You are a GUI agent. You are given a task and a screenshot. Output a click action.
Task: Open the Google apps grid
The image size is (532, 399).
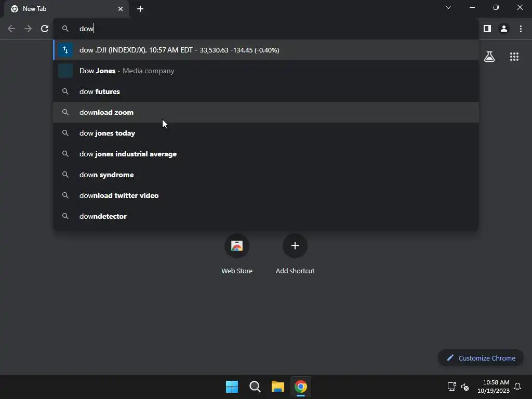pos(514,57)
